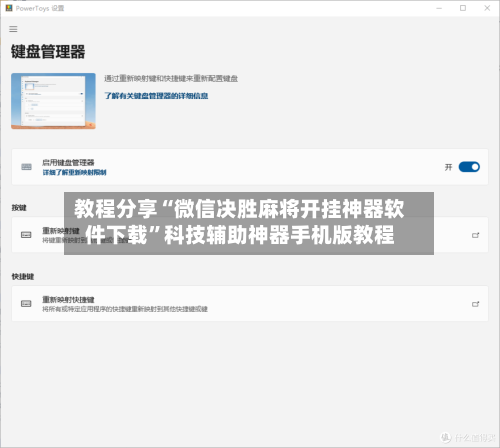Open link 了解有关键盘管理器的详细信息
Screen dimensions: 500x448
[x=156, y=96]
